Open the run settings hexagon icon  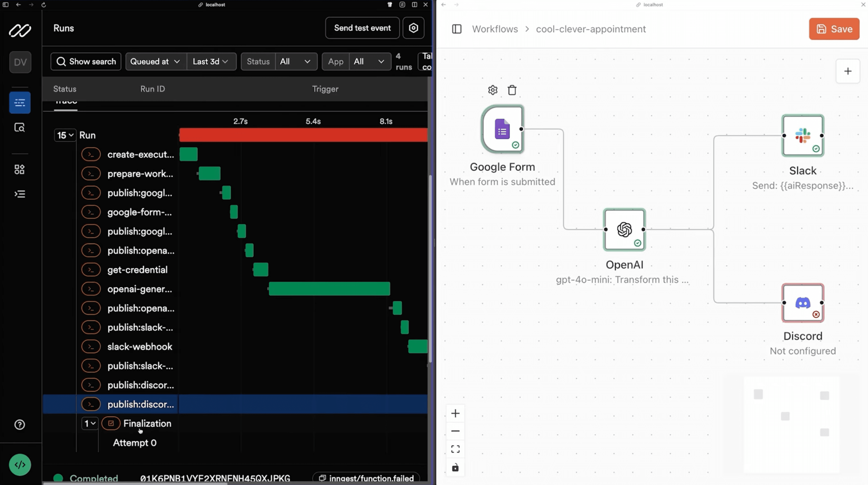[x=413, y=28]
